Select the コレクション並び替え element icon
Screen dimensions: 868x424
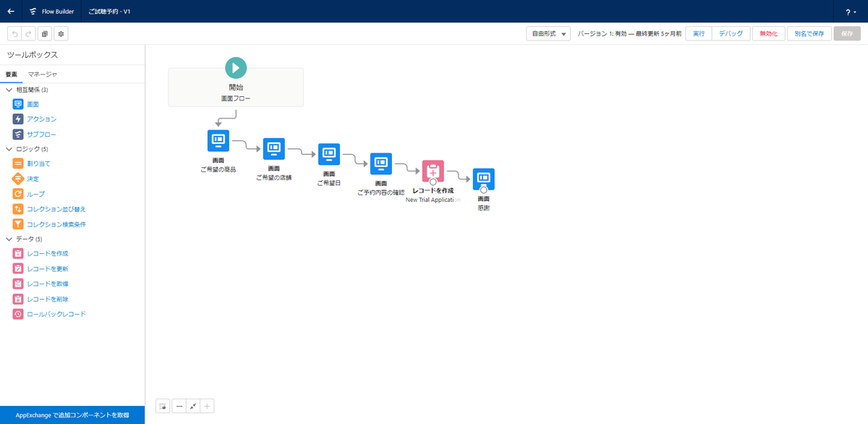coord(18,209)
